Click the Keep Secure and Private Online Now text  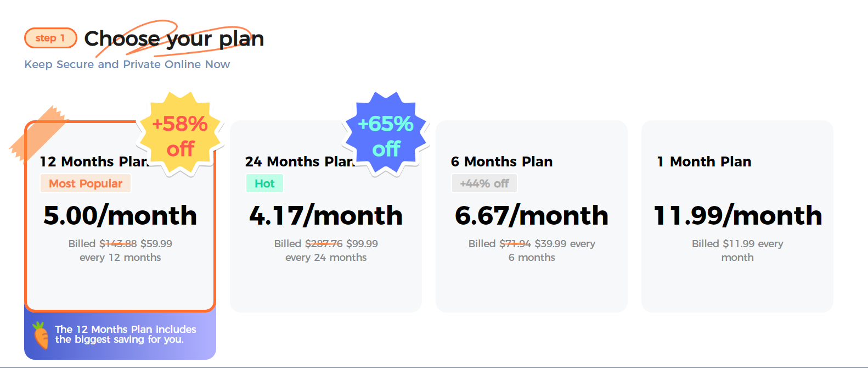pos(127,64)
